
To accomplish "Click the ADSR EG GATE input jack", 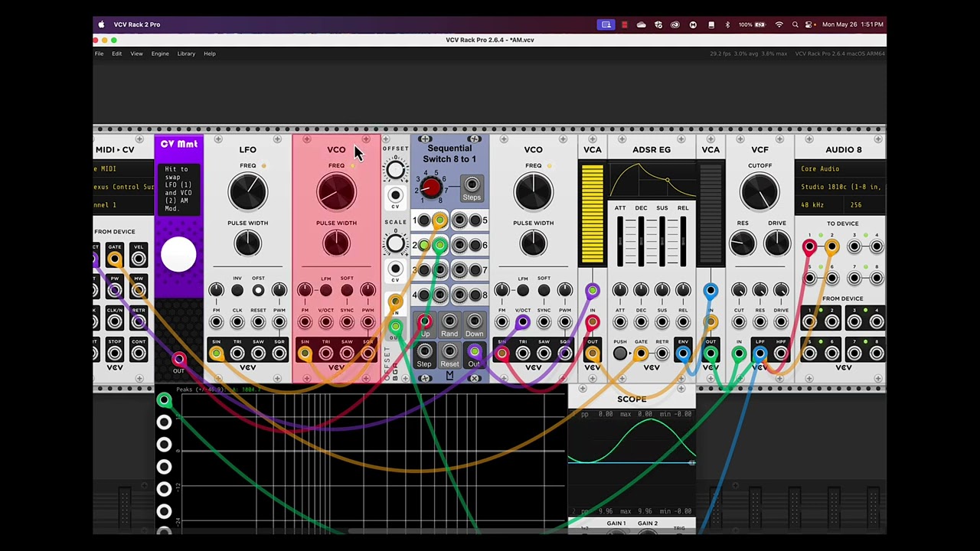I will (x=641, y=353).
